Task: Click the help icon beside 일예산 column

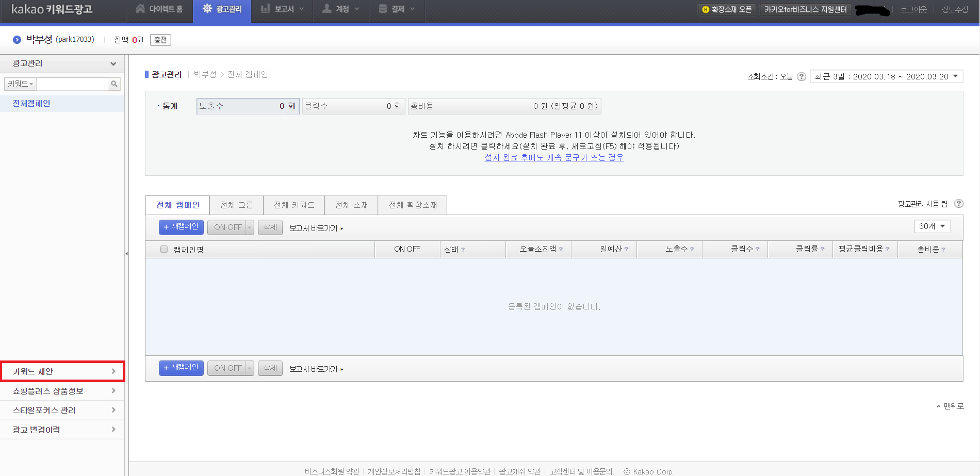Action: point(626,249)
